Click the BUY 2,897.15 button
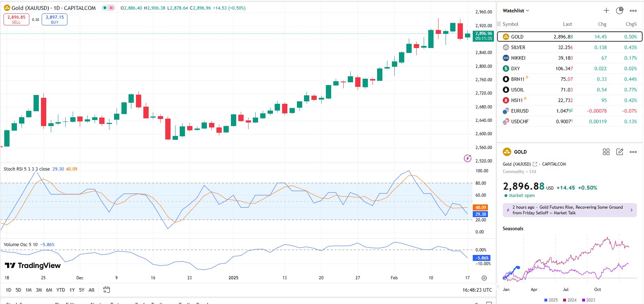The width and height of the screenshot is (644, 304). pos(54,19)
